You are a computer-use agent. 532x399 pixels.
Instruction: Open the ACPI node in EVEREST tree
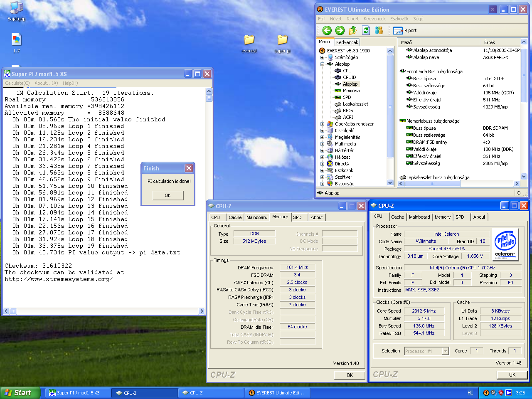click(x=348, y=117)
